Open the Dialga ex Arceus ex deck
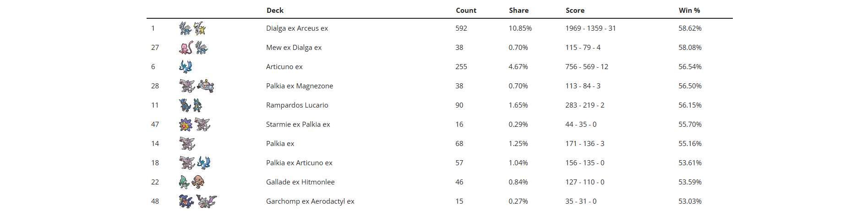 point(297,28)
